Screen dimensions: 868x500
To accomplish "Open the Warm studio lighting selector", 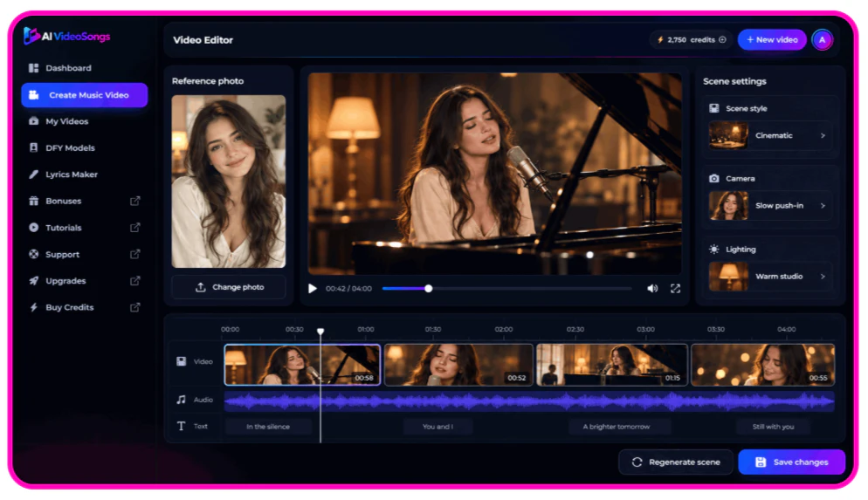I will pos(770,277).
